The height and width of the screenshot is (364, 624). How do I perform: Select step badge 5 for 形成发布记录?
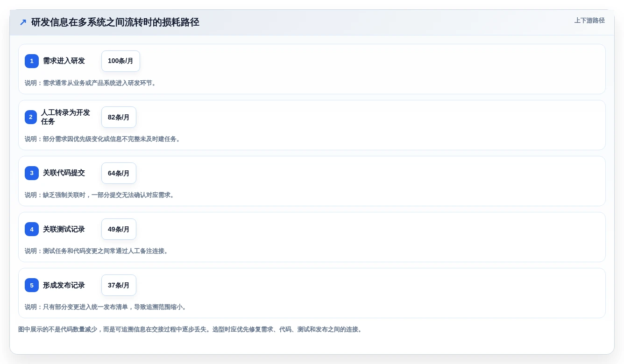[32, 285]
